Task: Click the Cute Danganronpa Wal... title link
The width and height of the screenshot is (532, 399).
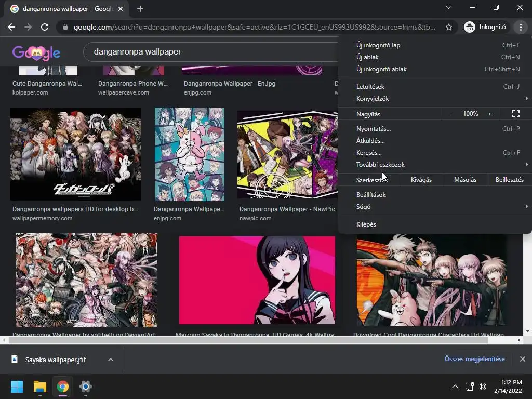Action: pyautogui.click(x=47, y=84)
